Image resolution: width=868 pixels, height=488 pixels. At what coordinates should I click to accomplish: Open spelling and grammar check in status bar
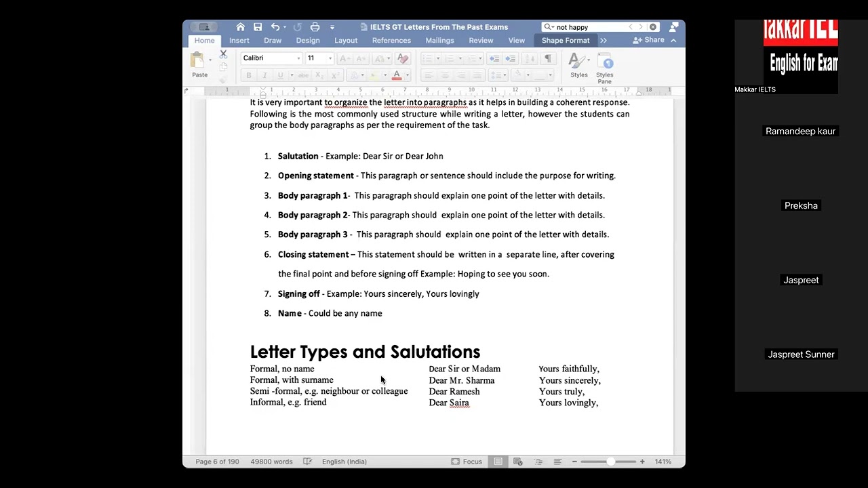[x=307, y=462]
